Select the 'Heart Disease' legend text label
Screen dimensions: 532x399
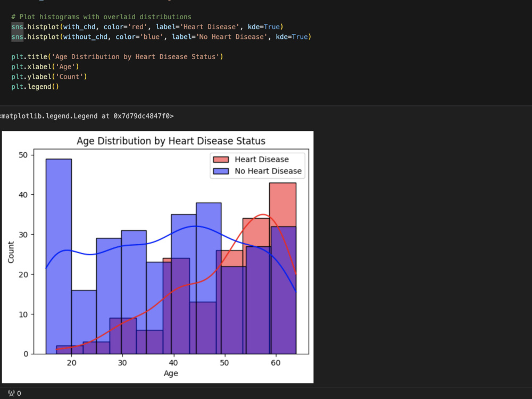click(x=262, y=160)
